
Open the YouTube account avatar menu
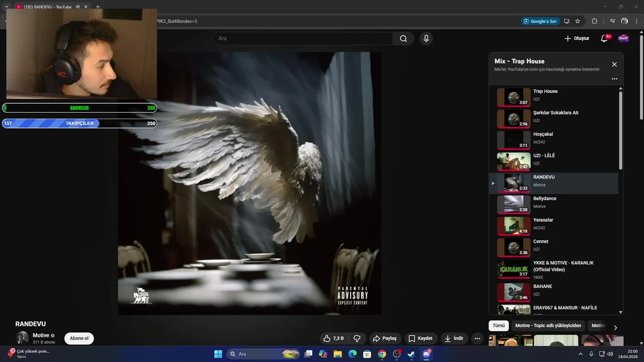pyautogui.click(x=623, y=39)
